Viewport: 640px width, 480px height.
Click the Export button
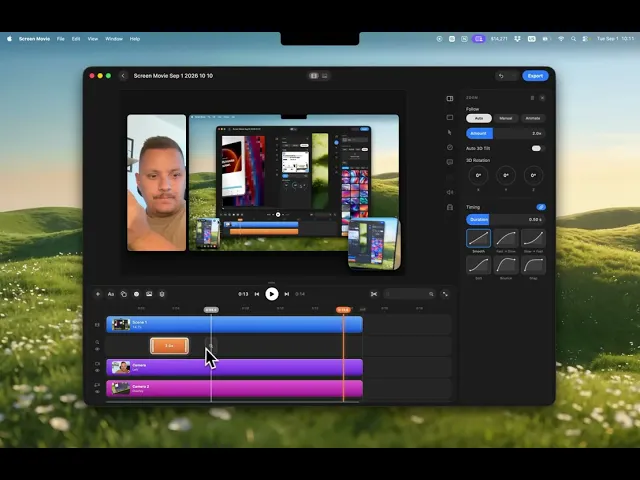click(x=535, y=76)
